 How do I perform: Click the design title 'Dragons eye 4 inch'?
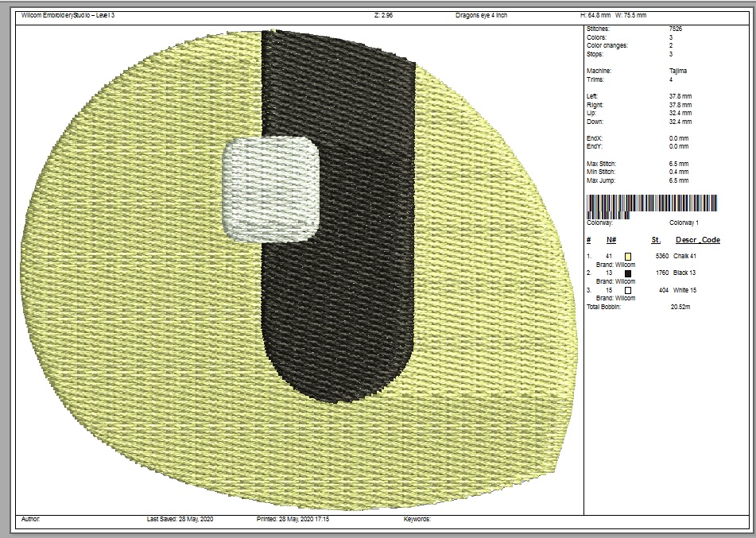click(x=481, y=15)
